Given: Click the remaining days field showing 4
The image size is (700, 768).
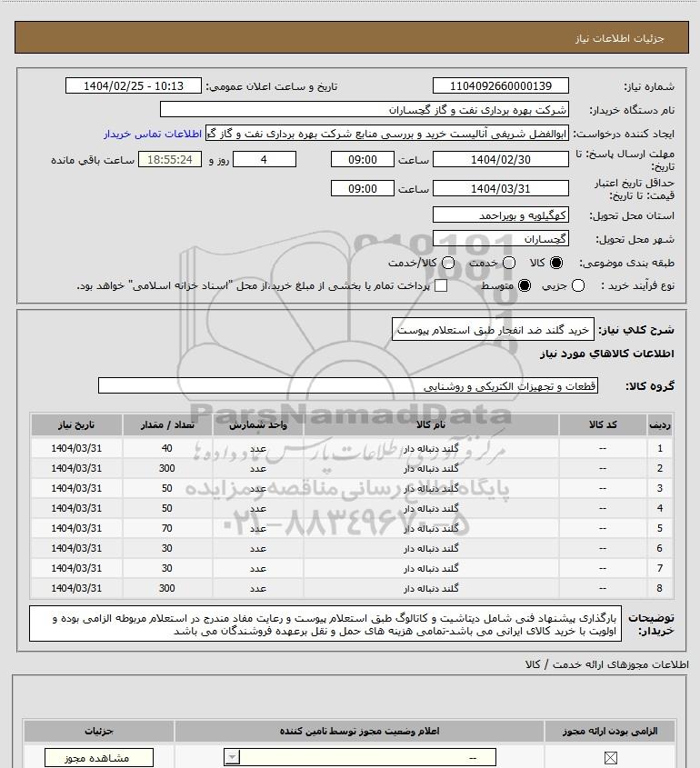Looking at the screenshot, I should coord(264,159).
